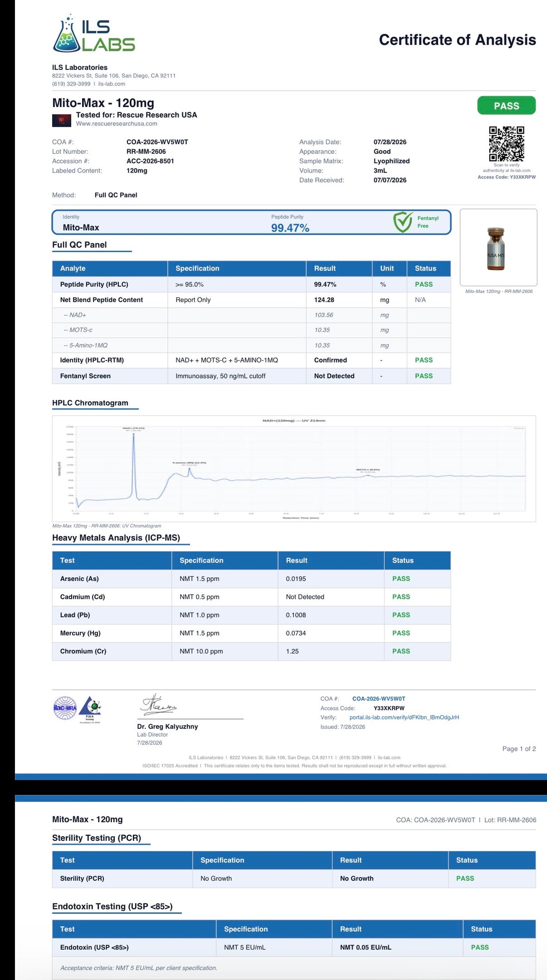This screenshot has height=980, width=547.
Task: Click the Identity (HPLC-RTM) Confirmed result
Action: [330, 360]
